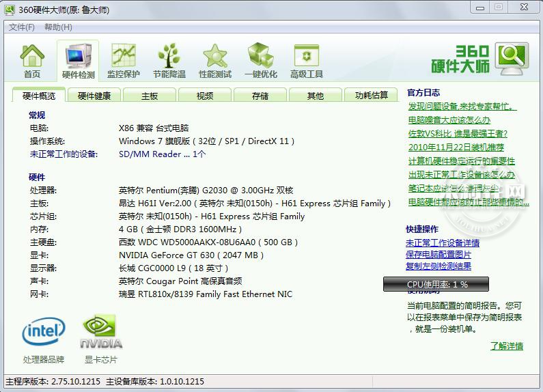The image size is (543, 392).
Task: Click status bar 主程序版本: 2.75.10.1215
Action: (53, 382)
